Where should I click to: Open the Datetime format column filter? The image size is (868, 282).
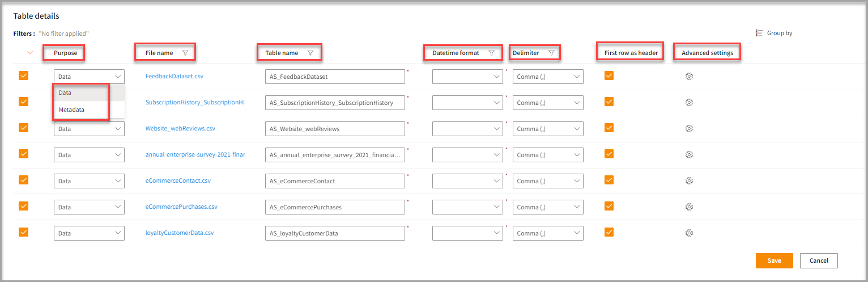(491, 53)
